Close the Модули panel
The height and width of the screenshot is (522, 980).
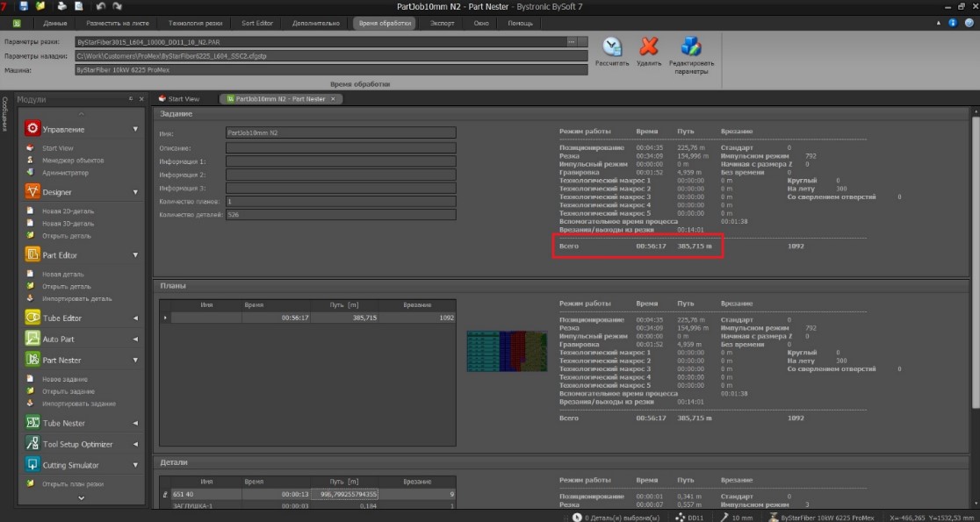(142, 99)
